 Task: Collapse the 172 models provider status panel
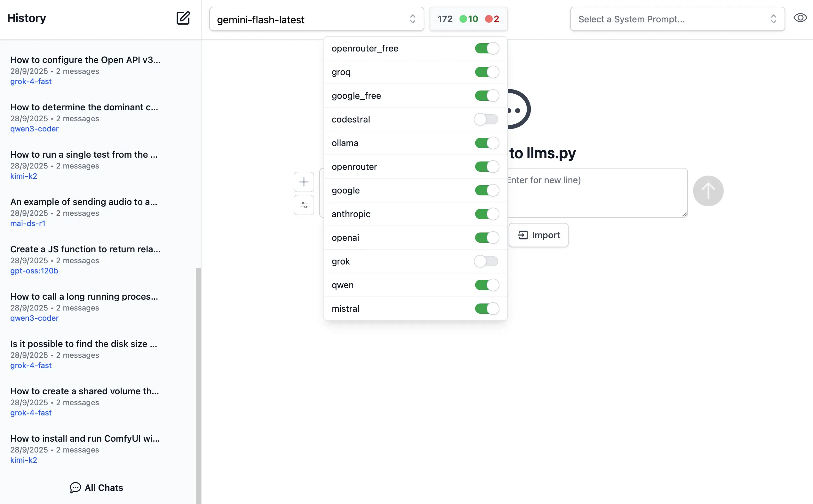click(x=445, y=19)
